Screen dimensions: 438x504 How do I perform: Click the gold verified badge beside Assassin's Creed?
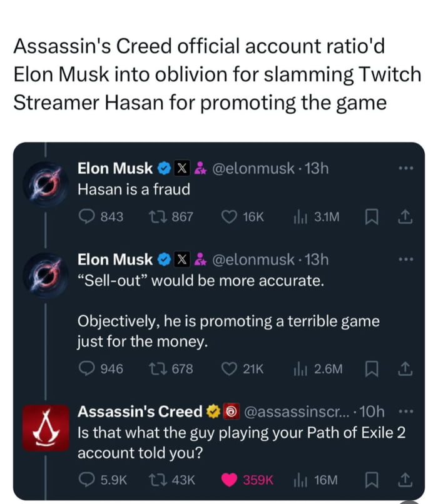pos(213,411)
